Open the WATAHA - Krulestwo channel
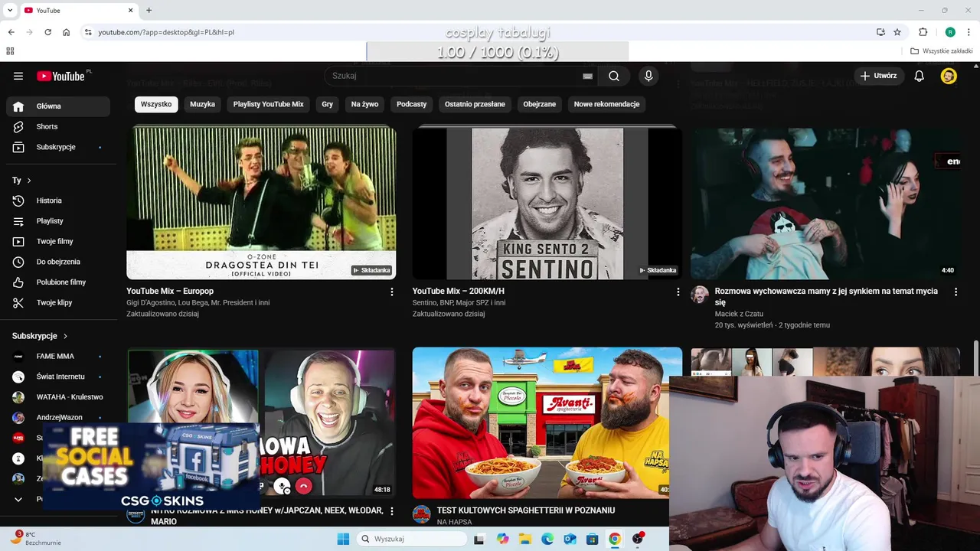Image resolution: width=980 pixels, height=551 pixels. pyautogui.click(x=58, y=397)
